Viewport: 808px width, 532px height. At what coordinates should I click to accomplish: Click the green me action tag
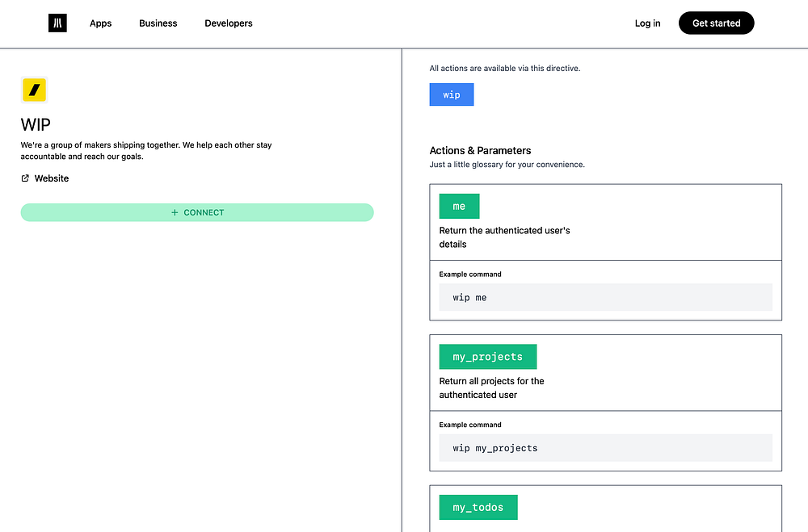(459, 206)
